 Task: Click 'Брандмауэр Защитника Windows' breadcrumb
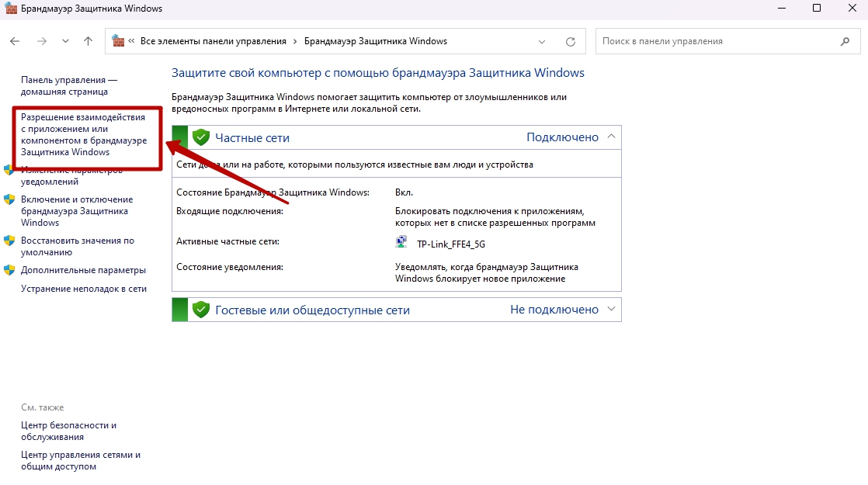pyautogui.click(x=375, y=41)
